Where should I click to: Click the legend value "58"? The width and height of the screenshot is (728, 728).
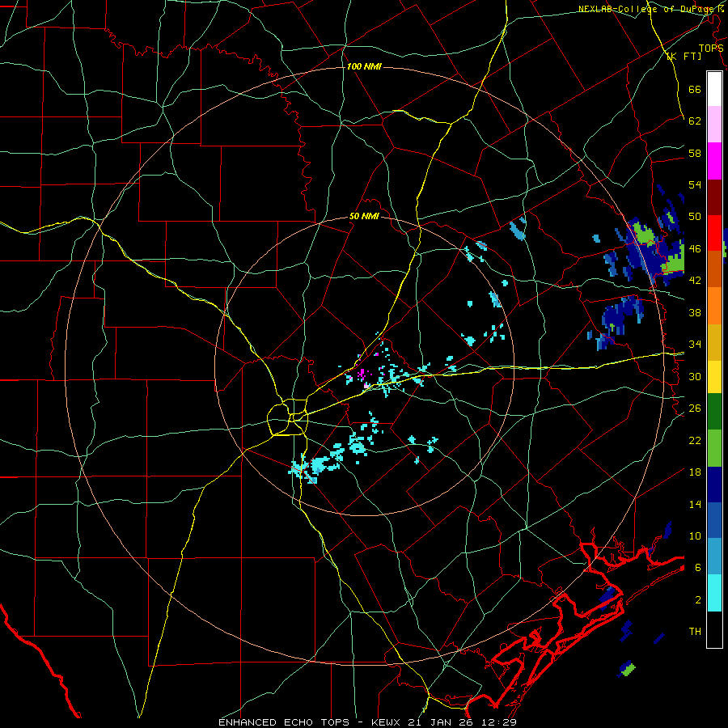point(695,153)
